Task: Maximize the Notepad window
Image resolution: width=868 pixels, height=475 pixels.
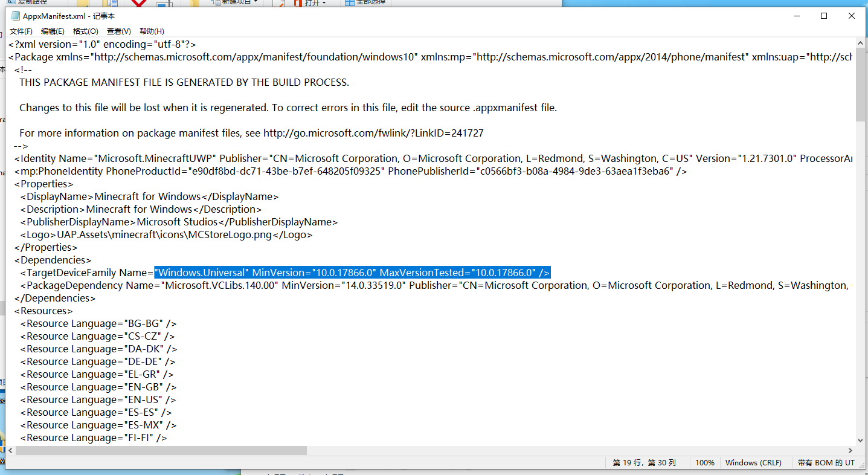Action: [x=824, y=16]
